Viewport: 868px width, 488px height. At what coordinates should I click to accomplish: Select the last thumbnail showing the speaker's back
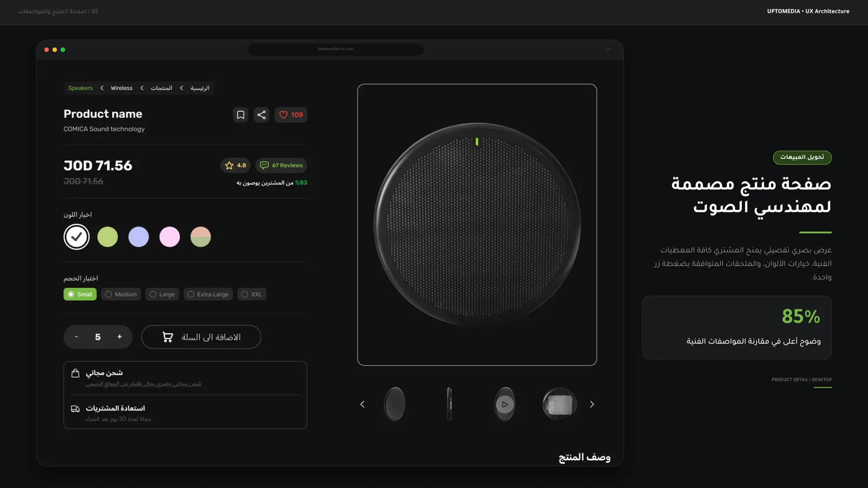[559, 404]
